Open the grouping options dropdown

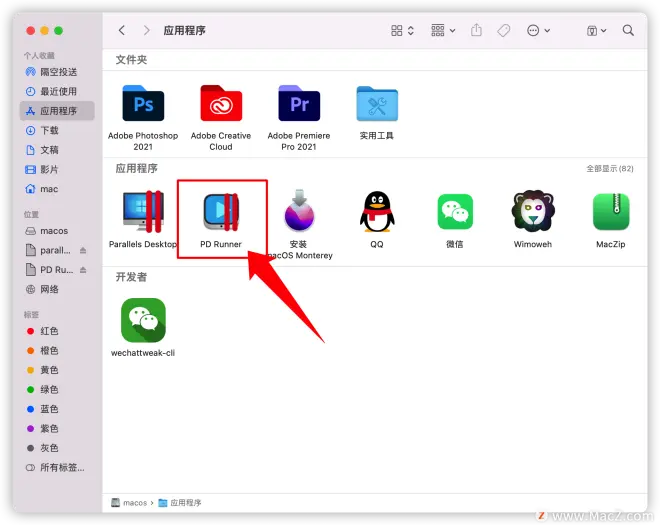(x=443, y=30)
